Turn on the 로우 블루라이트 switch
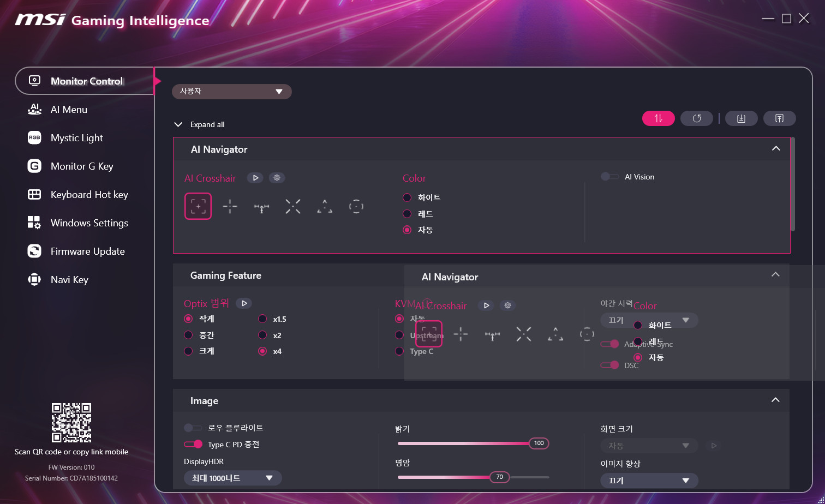 tap(193, 428)
